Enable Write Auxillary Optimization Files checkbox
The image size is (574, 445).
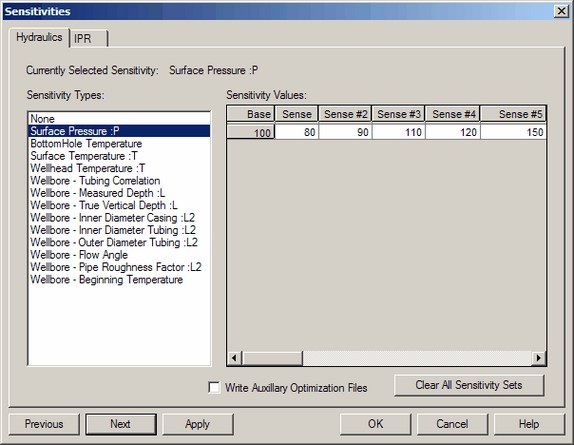coord(214,388)
